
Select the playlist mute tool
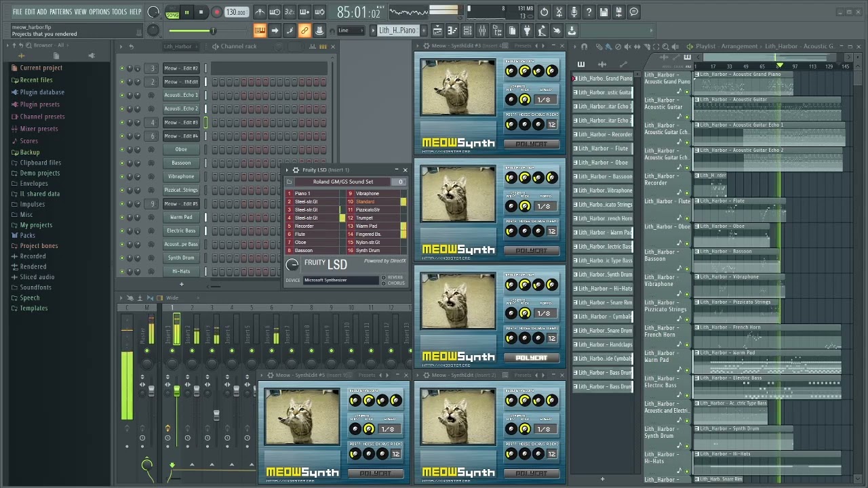[627, 47]
